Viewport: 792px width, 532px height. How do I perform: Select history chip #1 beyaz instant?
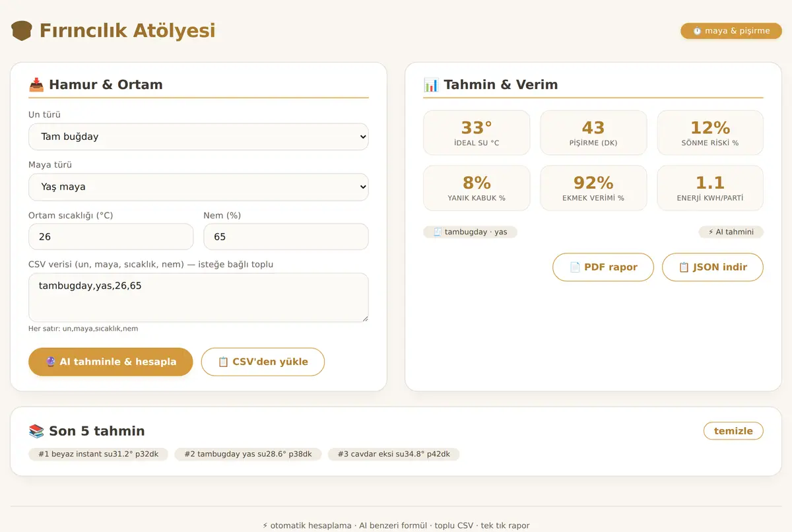(98, 454)
